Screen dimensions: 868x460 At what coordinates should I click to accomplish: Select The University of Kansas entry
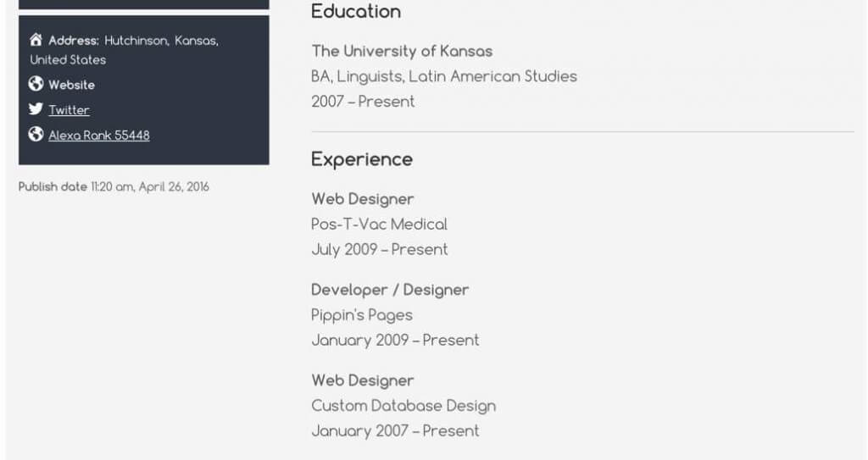[x=402, y=51]
